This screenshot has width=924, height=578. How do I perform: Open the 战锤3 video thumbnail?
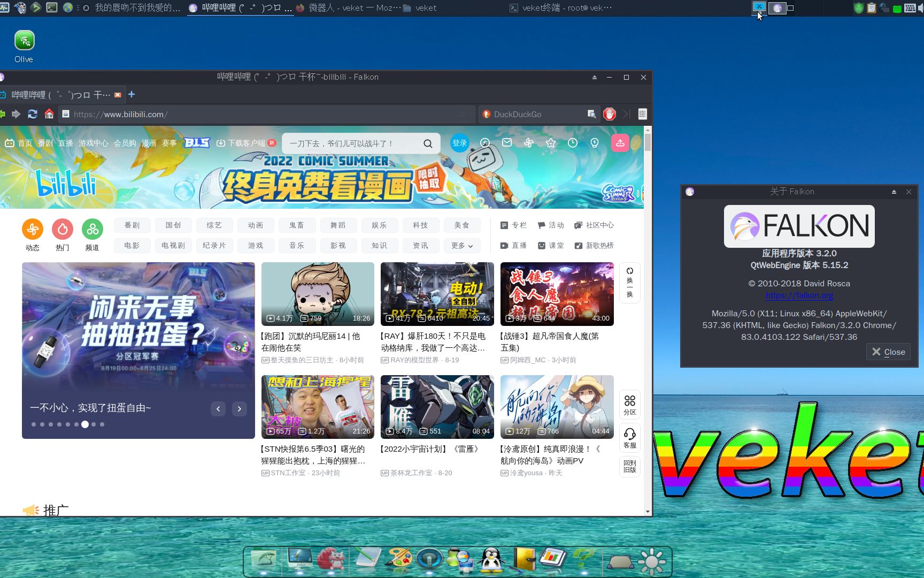coord(557,294)
